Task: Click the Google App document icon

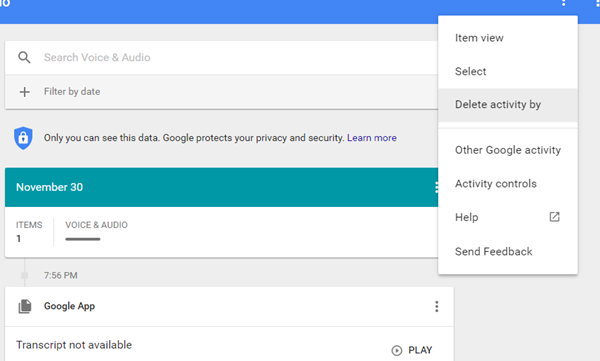Action: (25, 307)
